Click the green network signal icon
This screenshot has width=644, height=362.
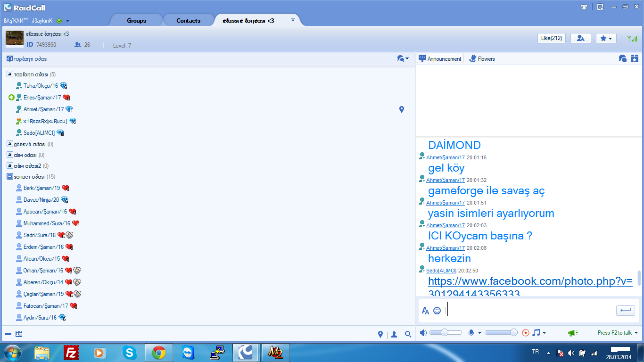click(x=632, y=39)
